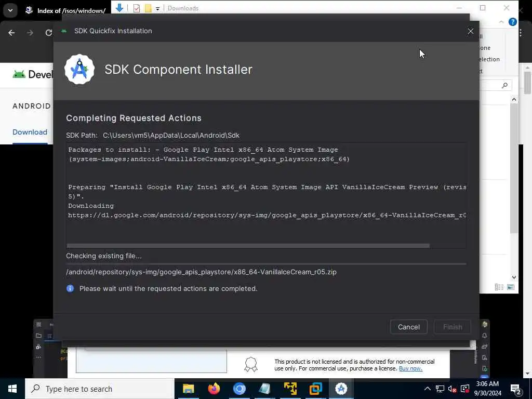Click the disabled Finish button
This screenshot has width=532, height=399.
tap(453, 327)
